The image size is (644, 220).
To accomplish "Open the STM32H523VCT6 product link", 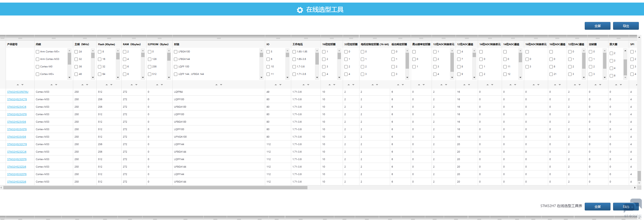I will pyautogui.click(x=17, y=99).
